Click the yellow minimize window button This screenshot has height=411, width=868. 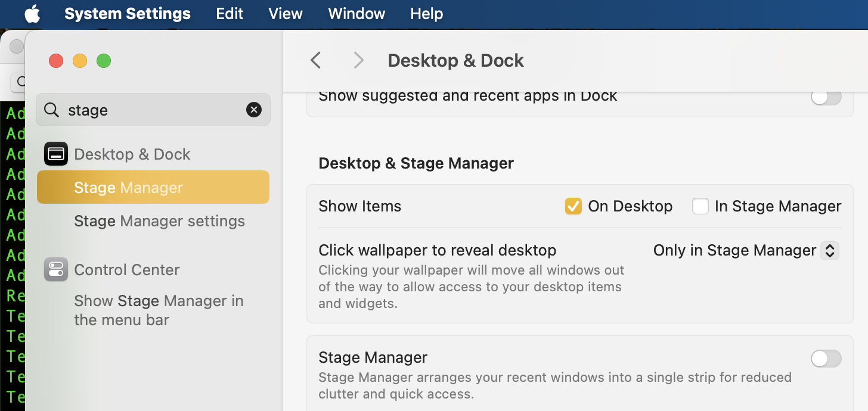point(80,61)
